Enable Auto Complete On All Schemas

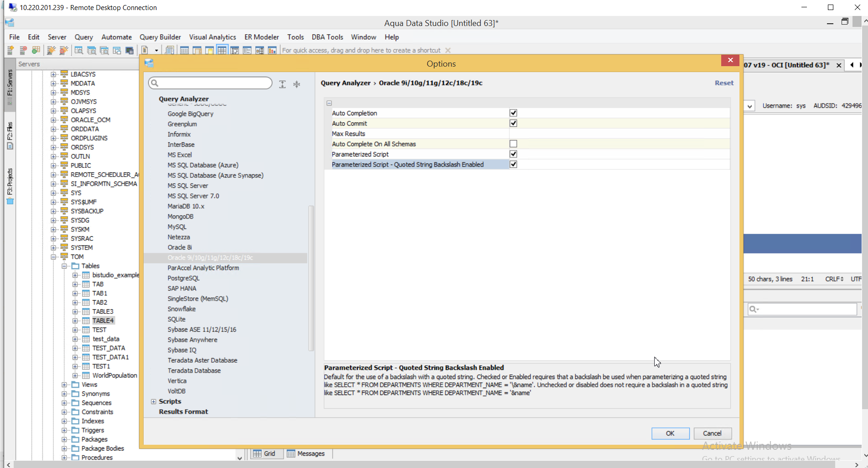coord(513,144)
